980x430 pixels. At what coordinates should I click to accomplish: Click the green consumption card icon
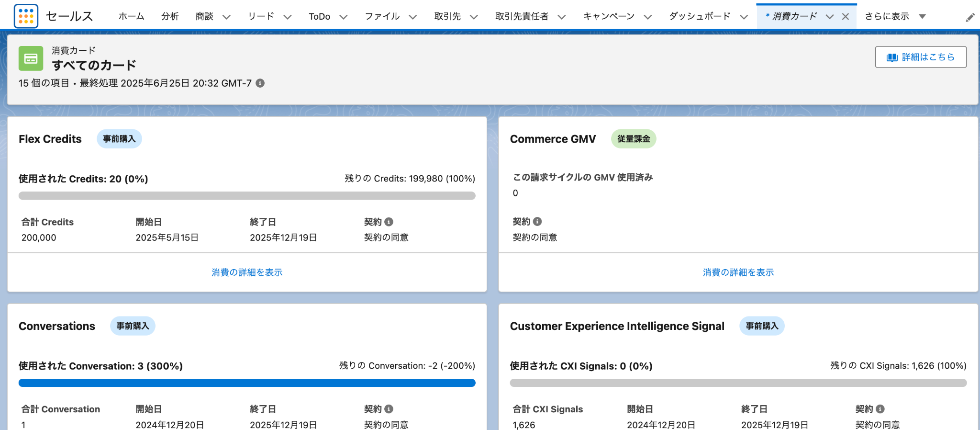(x=31, y=58)
